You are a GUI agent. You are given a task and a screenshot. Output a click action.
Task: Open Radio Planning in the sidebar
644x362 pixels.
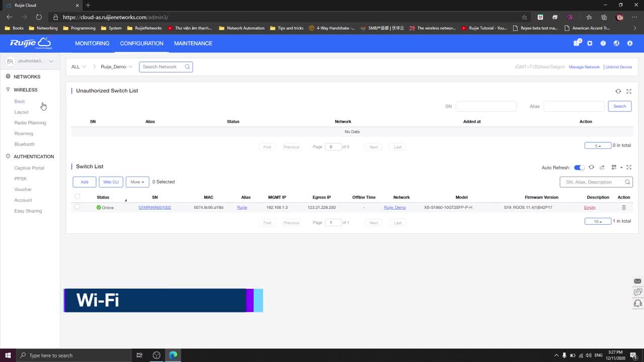click(30, 123)
